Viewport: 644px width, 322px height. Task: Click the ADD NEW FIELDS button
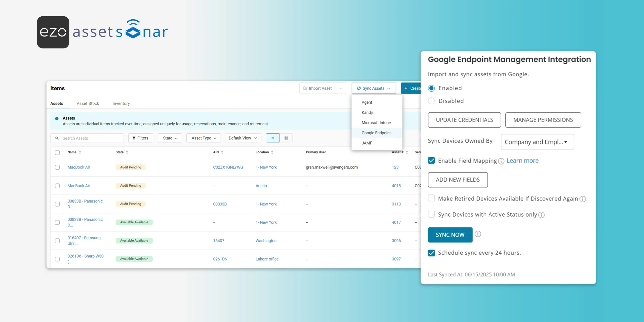pos(458,180)
